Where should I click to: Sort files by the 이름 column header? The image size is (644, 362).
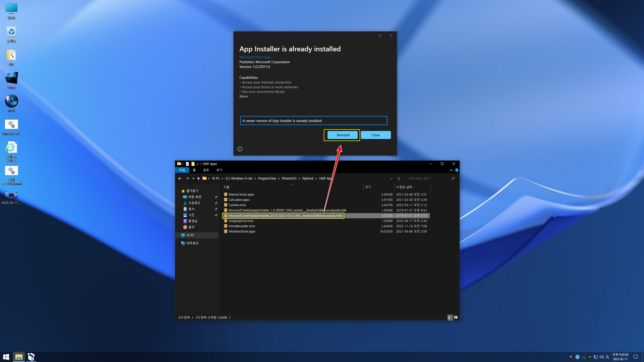[x=293, y=187]
